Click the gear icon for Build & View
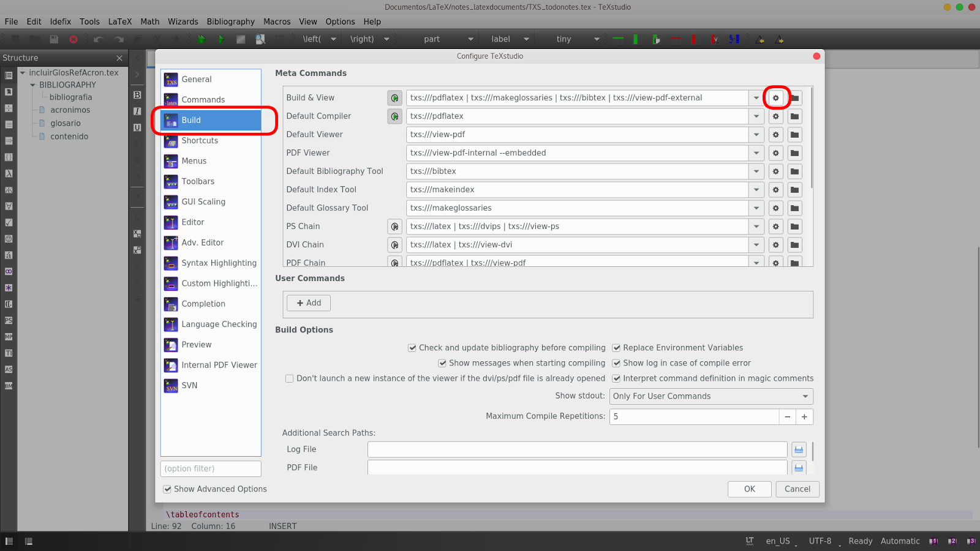 pos(775,98)
